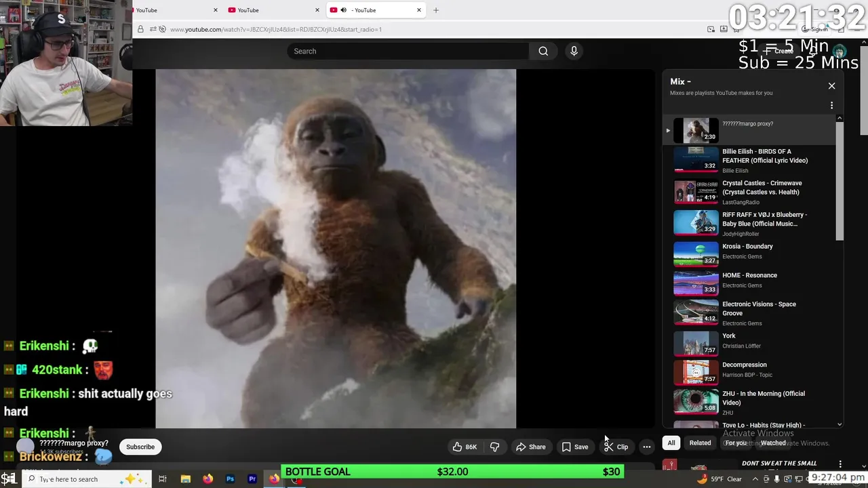Launch Firefox from taskbar

[208, 479]
